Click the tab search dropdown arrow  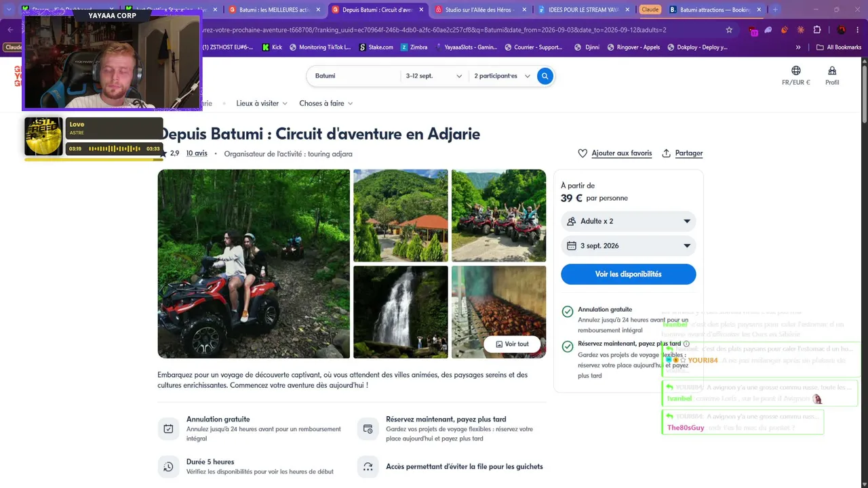(x=9, y=9)
